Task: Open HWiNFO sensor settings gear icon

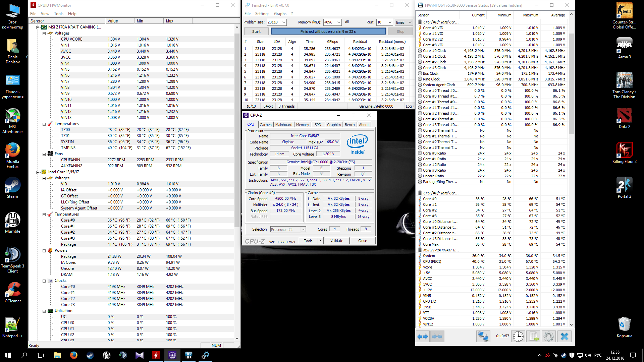Action: pos(549,336)
